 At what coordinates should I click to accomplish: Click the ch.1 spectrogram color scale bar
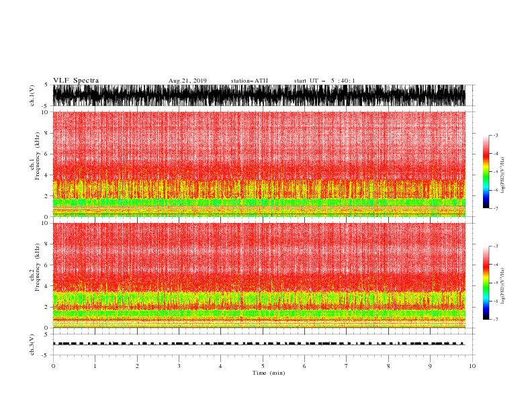point(486,172)
